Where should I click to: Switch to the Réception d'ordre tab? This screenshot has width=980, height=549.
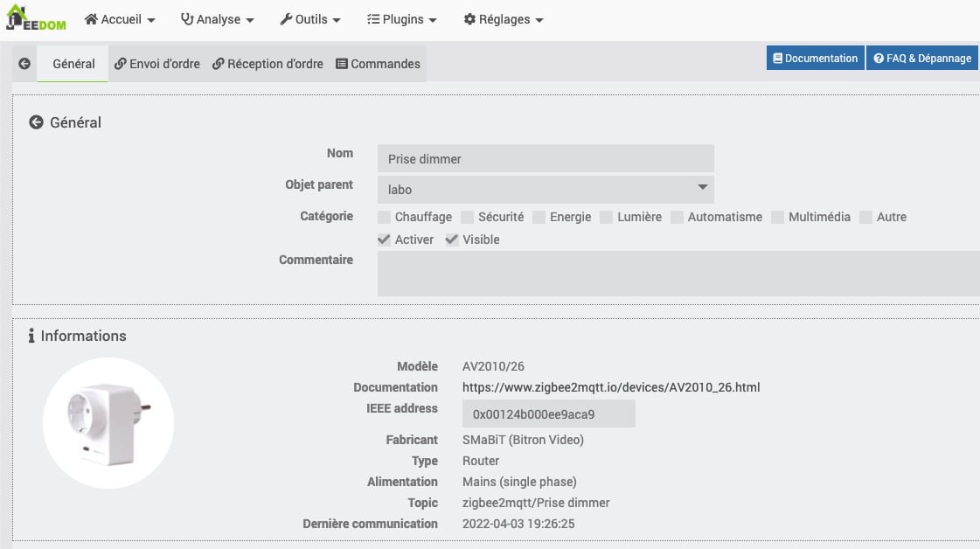[x=268, y=64]
